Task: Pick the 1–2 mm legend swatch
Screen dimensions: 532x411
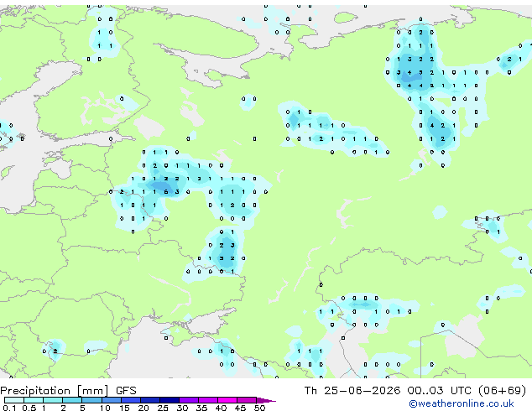Action: [x=53, y=400]
